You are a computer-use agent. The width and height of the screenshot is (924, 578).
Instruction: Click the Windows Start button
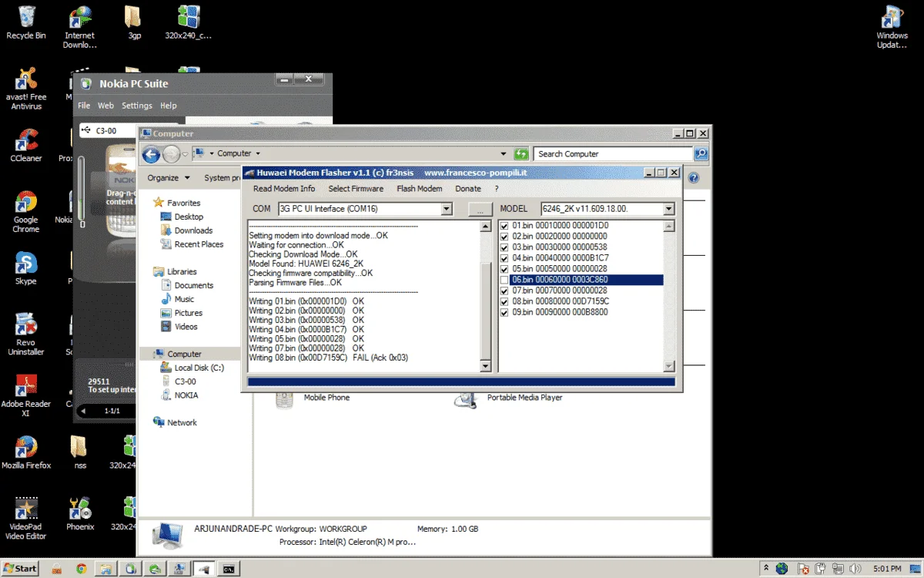[x=20, y=569]
